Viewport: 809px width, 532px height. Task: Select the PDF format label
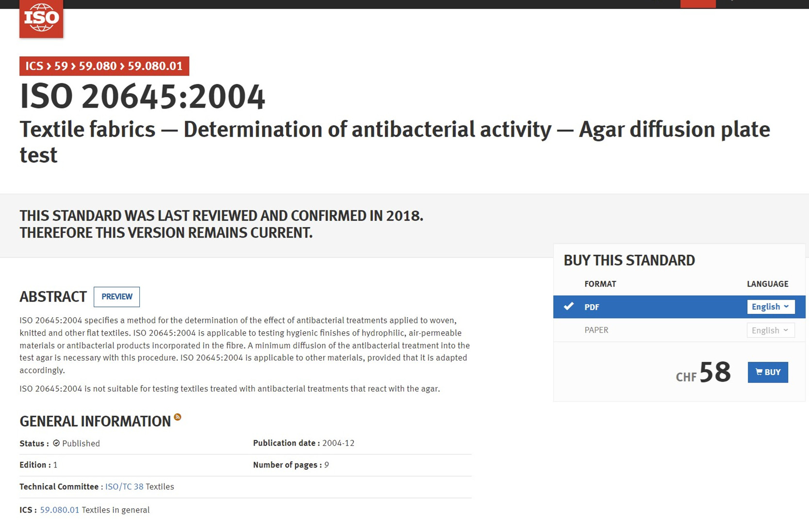click(x=592, y=307)
